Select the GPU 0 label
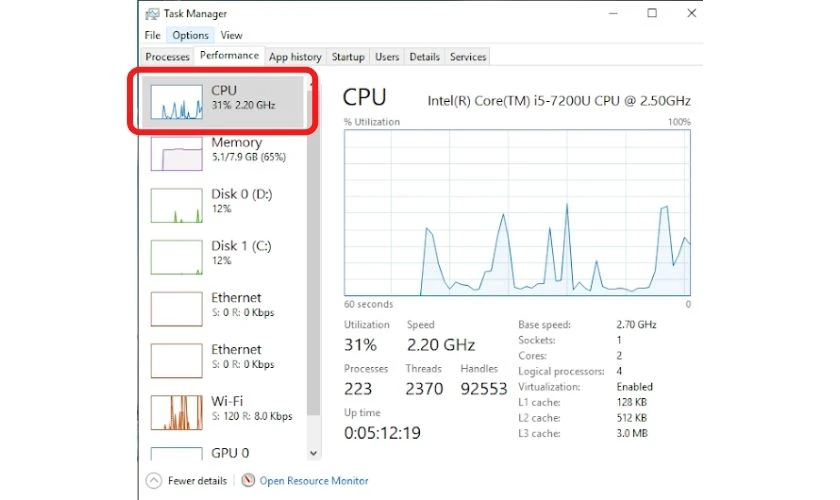The width and height of the screenshot is (840, 500). click(230, 453)
